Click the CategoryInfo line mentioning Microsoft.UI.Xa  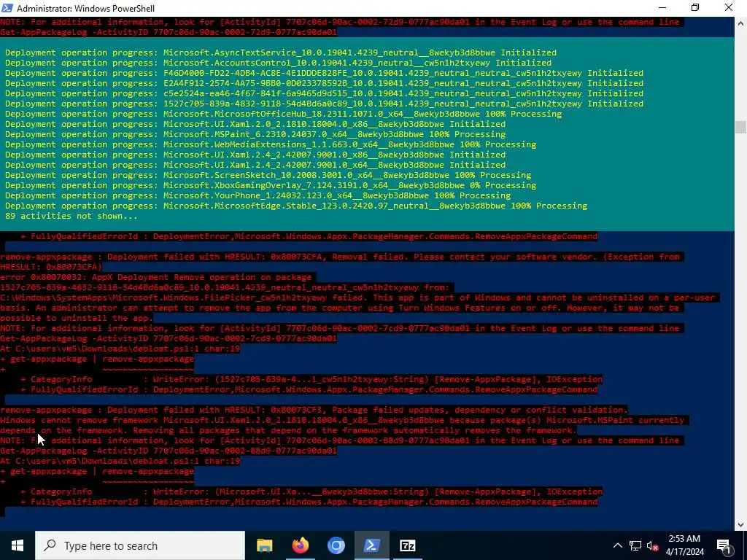311,491
